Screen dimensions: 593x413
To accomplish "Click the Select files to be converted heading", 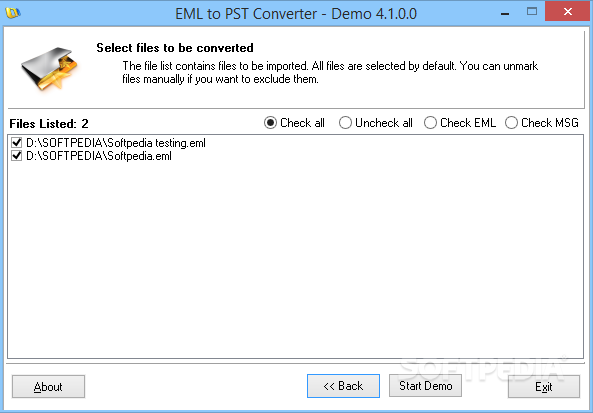I will [175, 48].
